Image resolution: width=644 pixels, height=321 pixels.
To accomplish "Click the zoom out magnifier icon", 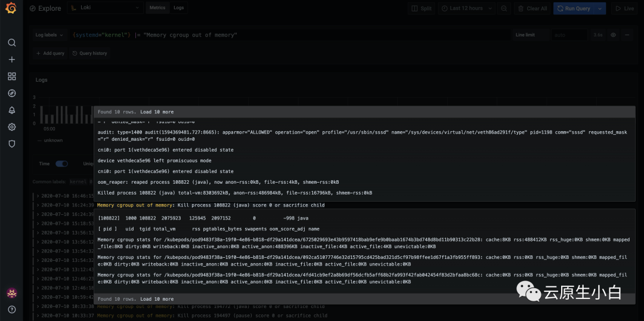I will [x=504, y=8].
